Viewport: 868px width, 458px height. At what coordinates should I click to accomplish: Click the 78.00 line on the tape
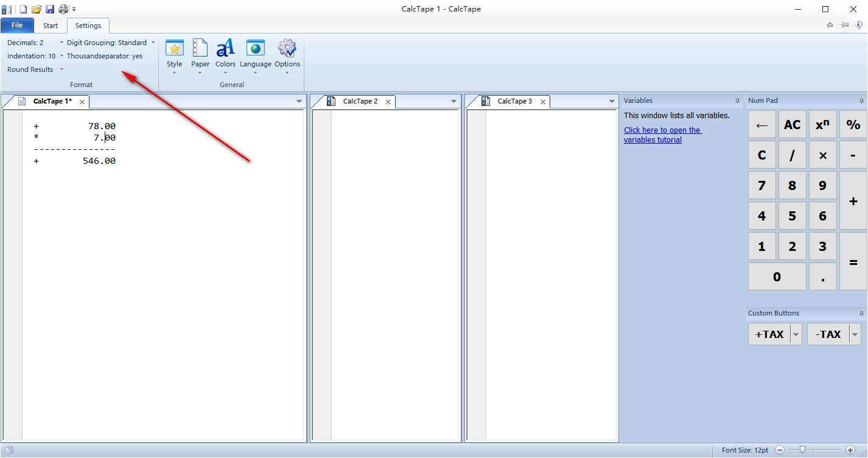tap(75, 126)
